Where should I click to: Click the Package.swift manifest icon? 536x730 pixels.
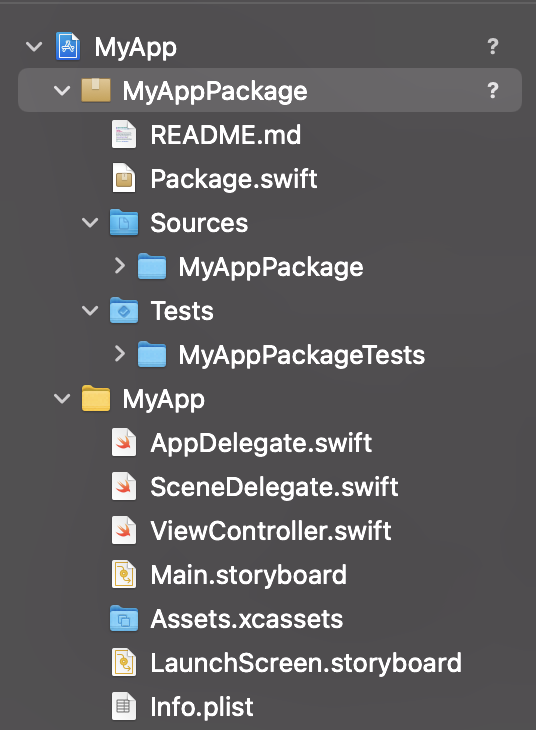pos(124,178)
